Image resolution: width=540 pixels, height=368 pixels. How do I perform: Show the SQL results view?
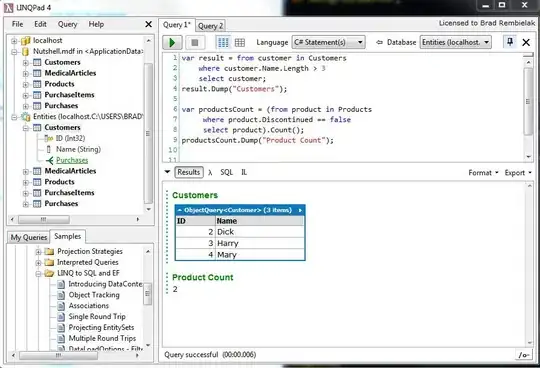(227, 172)
